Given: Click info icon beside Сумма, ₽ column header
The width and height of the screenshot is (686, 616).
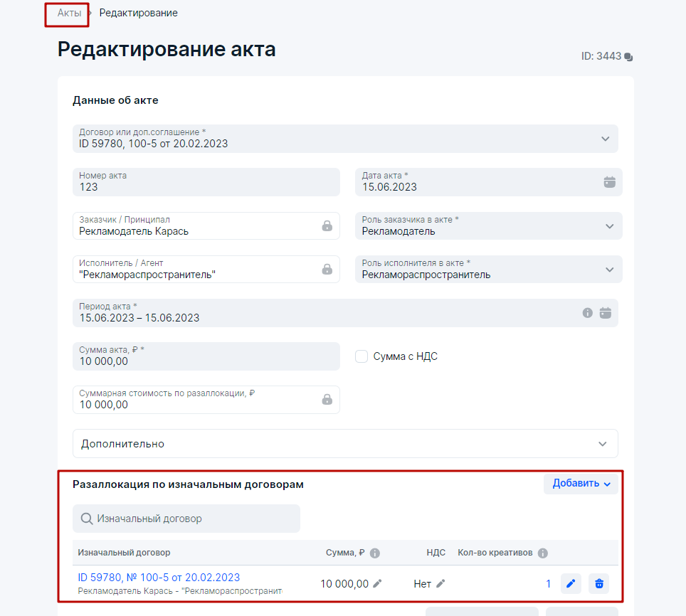Looking at the screenshot, I should click(375, 553).
